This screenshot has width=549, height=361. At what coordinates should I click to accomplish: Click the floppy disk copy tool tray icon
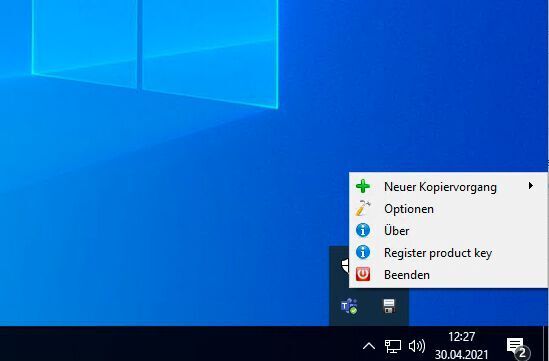tap(389, 306)
